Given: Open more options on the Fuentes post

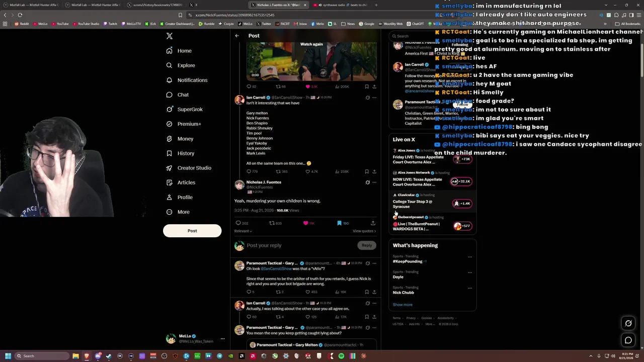Looking at the screenshot, I should pos(374,183).
